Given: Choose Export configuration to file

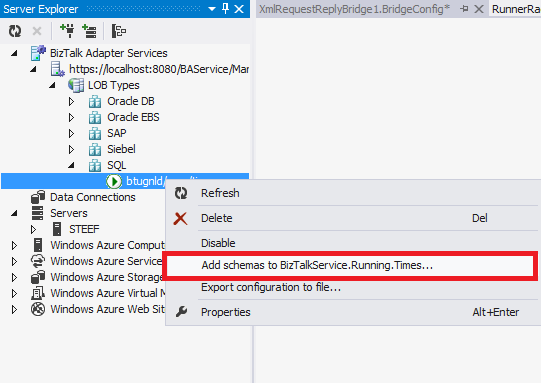Looking at the screenshot, I should click(353, 287).
